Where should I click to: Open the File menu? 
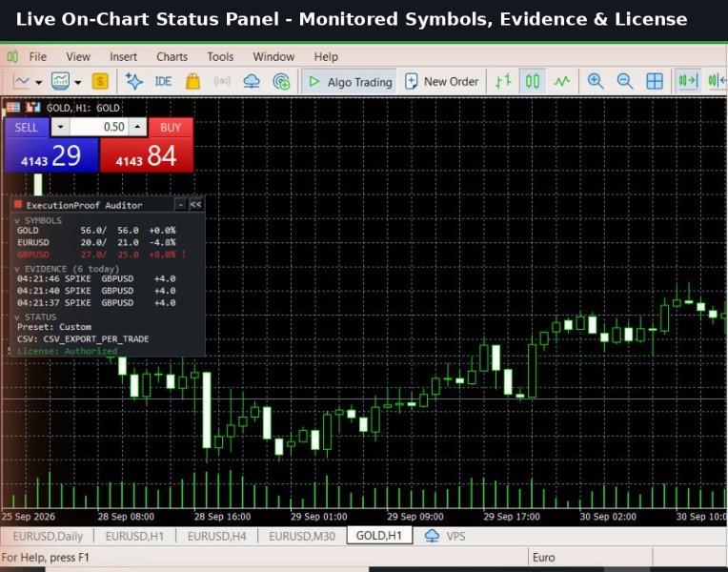click(x=37, y=56)
